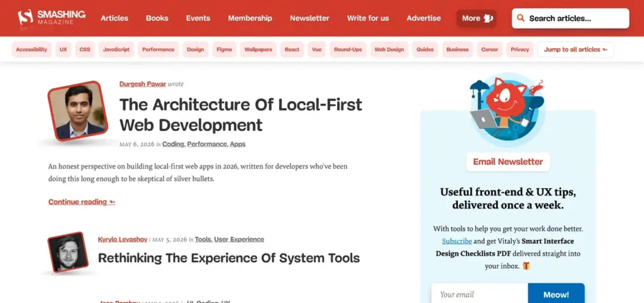The height and width of the screenshot is (303, 644).
Task: Open Write for us page
Action: (368, 18)
